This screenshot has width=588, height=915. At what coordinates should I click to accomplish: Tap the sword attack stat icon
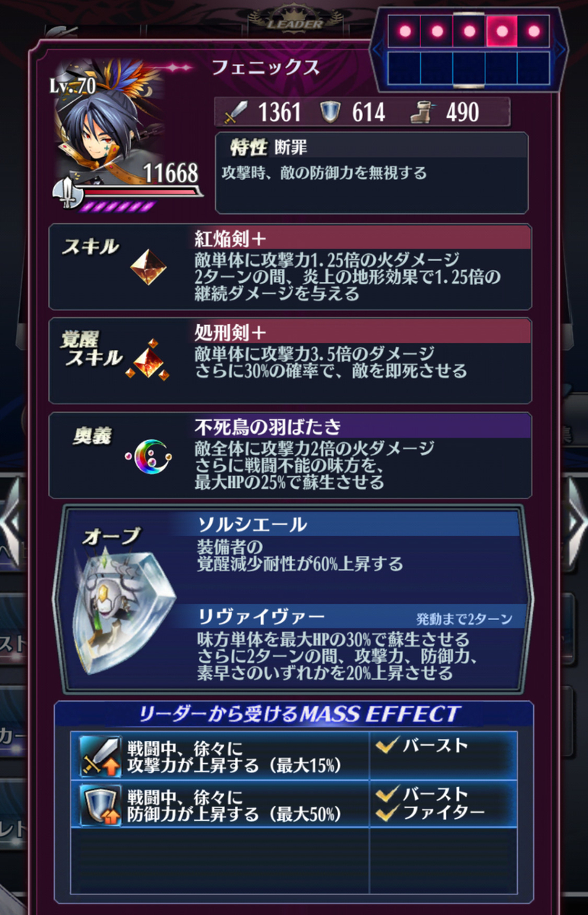point(235,113)
